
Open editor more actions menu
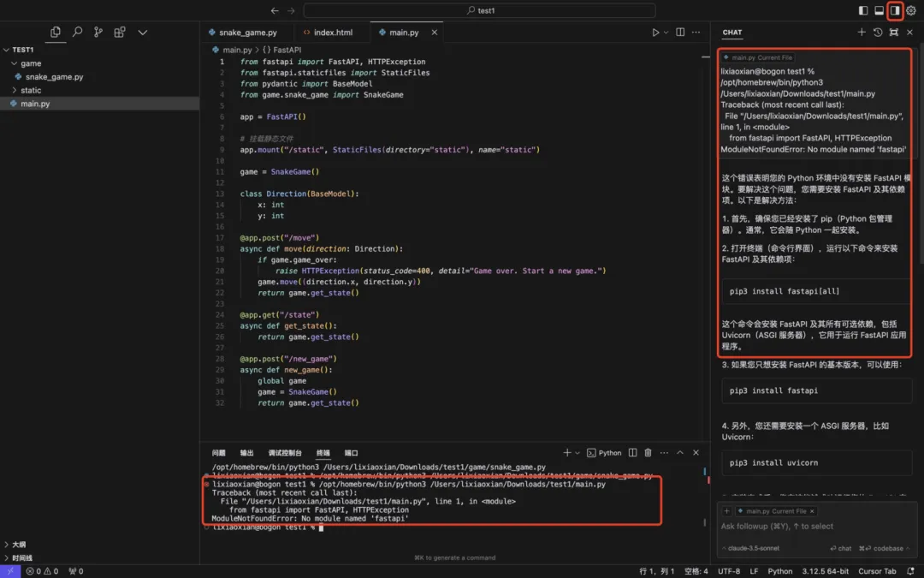coord(696,33)
